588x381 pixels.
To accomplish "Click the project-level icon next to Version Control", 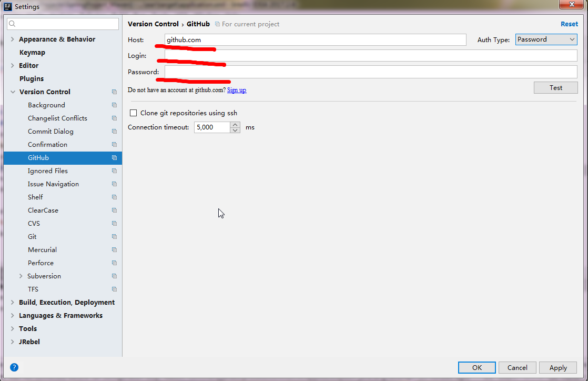I will [x=114, y=92].
